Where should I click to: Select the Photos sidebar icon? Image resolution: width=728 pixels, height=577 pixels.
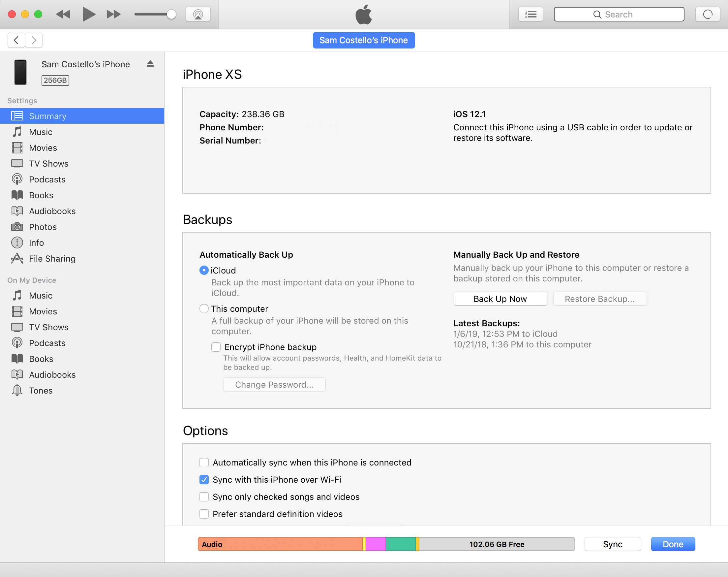point(18,226)
